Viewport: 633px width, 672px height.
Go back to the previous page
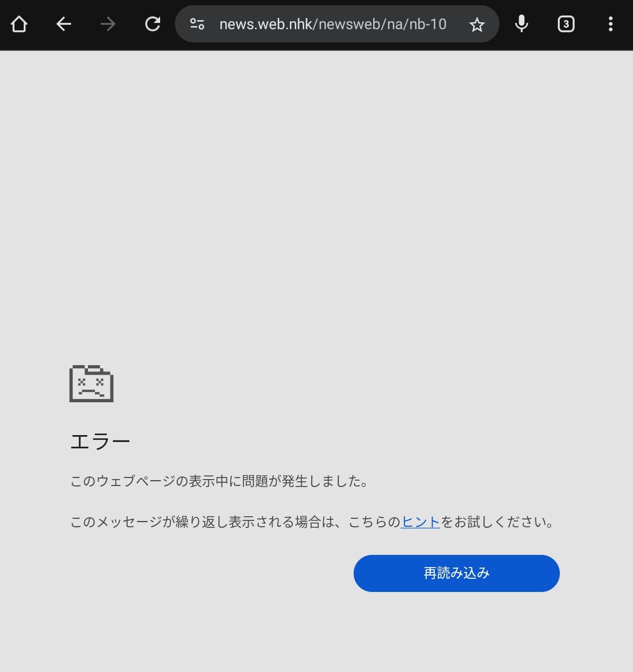coord(64,24)
